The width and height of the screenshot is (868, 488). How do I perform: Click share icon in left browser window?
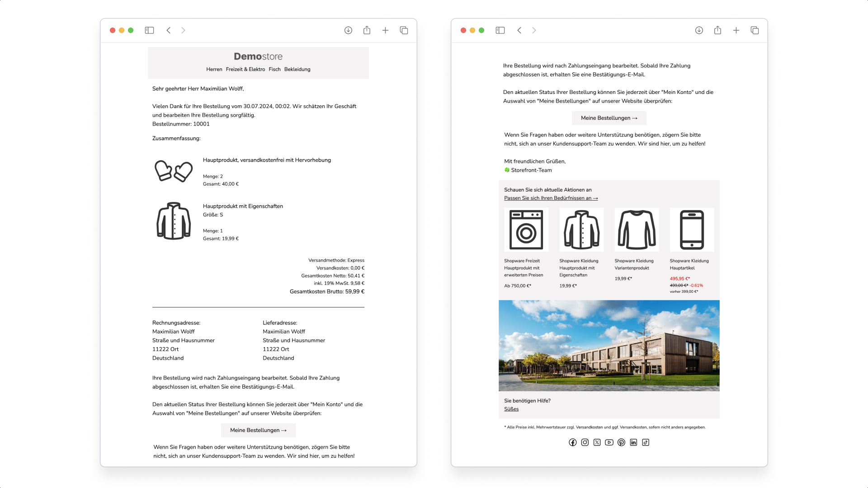pos(367,30)
